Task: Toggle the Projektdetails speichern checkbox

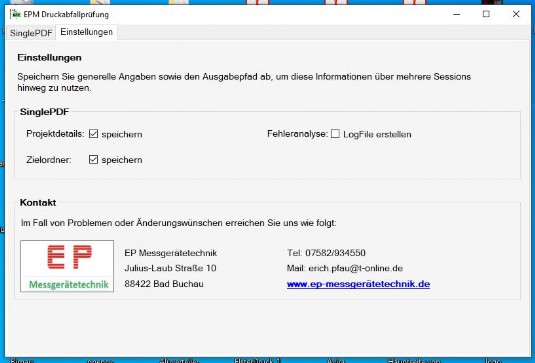Action: (93, 134)
